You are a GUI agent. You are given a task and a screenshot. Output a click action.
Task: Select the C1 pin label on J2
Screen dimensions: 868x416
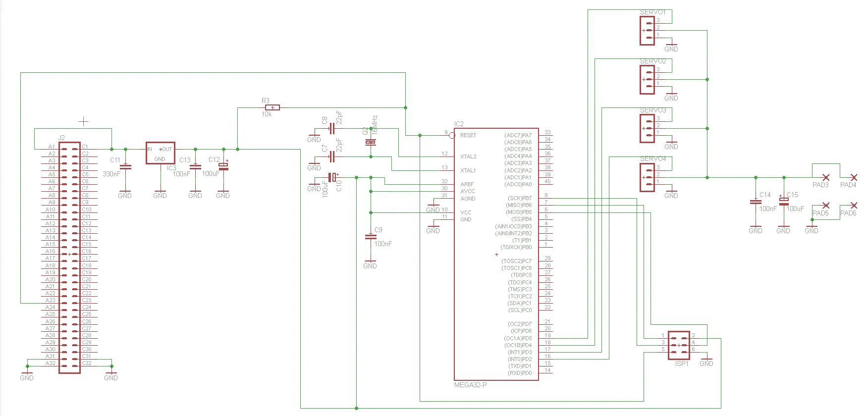[x=85, y=147]
